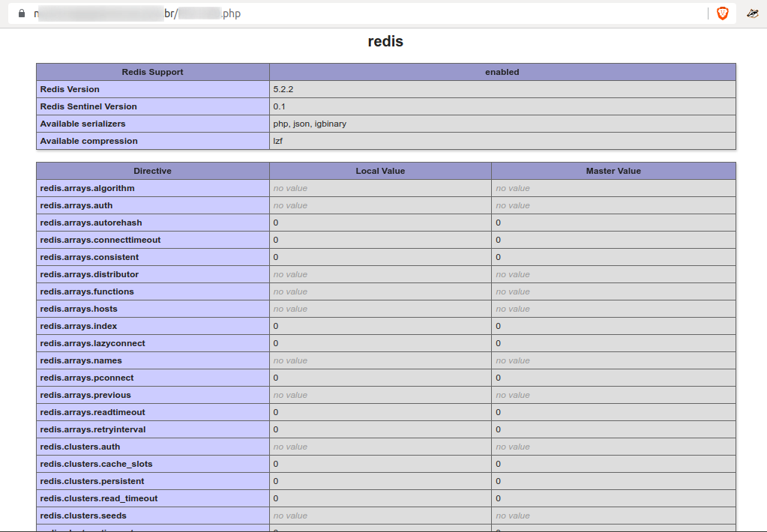Click master 'no value' of redis.clusters.seeds
This screenshot has width=767, height=532.
513,516
